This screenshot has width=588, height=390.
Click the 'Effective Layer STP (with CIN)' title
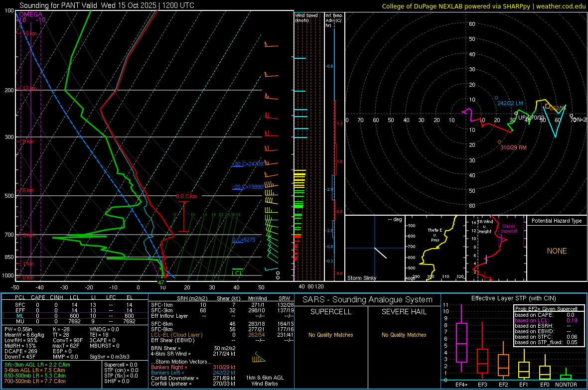[x=513, y=298]
